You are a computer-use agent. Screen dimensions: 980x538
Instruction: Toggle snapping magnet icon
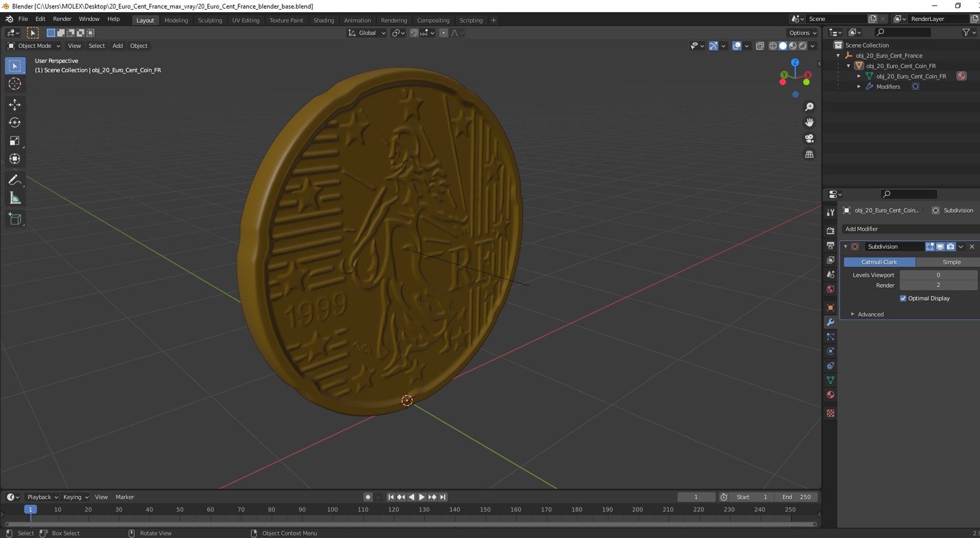[x=414, y=33]
